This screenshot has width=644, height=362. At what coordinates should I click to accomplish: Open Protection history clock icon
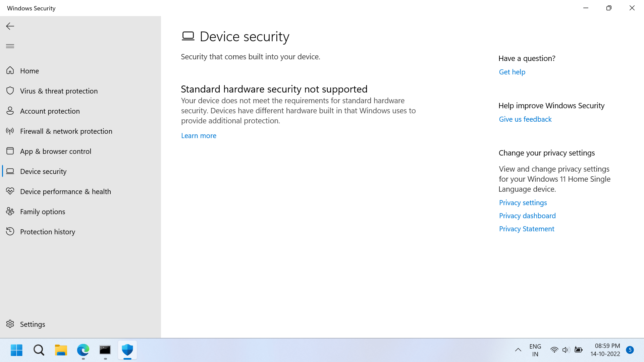tap(10, 232)
